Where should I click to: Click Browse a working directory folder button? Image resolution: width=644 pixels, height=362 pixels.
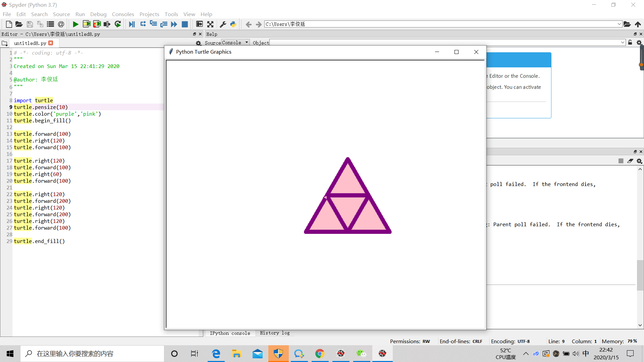pyautogui.click(x=627, y=24)
